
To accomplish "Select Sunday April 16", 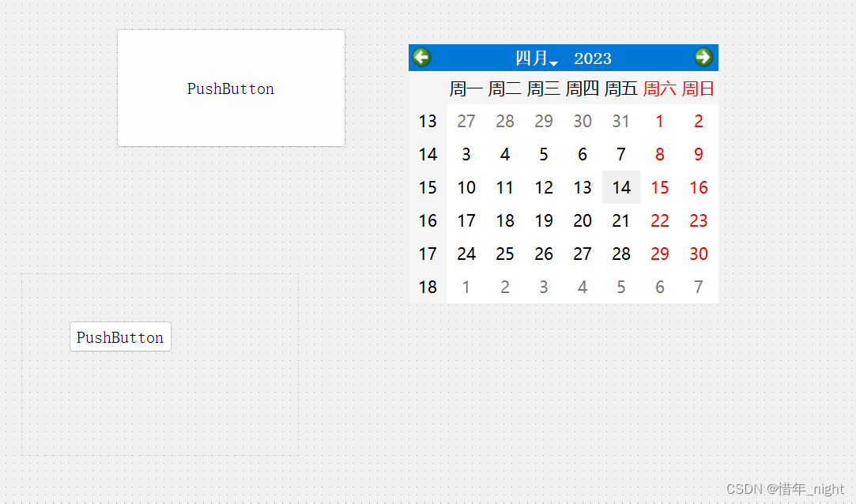I will pyautogui.click(x=698, y=187).
